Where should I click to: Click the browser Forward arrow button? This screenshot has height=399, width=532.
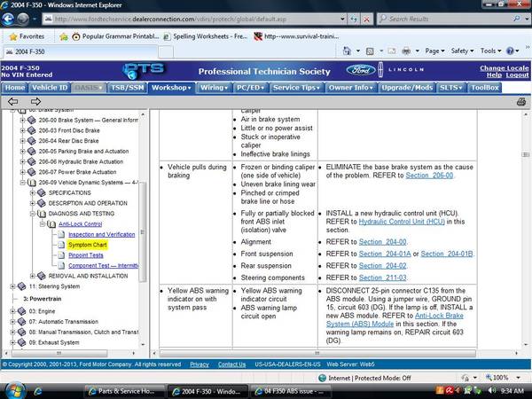(x=23, y=19)
